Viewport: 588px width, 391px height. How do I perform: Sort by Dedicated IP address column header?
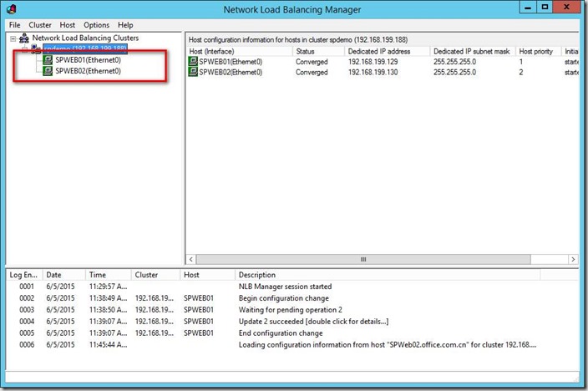(386, 51)
